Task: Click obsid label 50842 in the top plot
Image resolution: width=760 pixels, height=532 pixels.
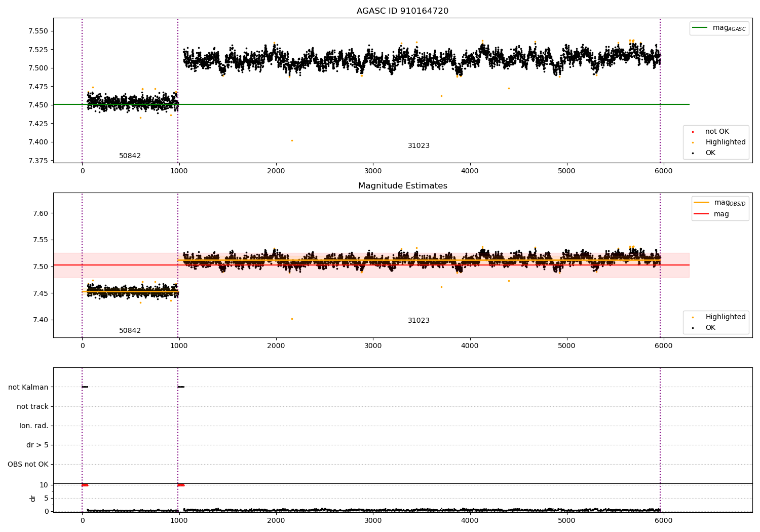Action: pos(130,156)
